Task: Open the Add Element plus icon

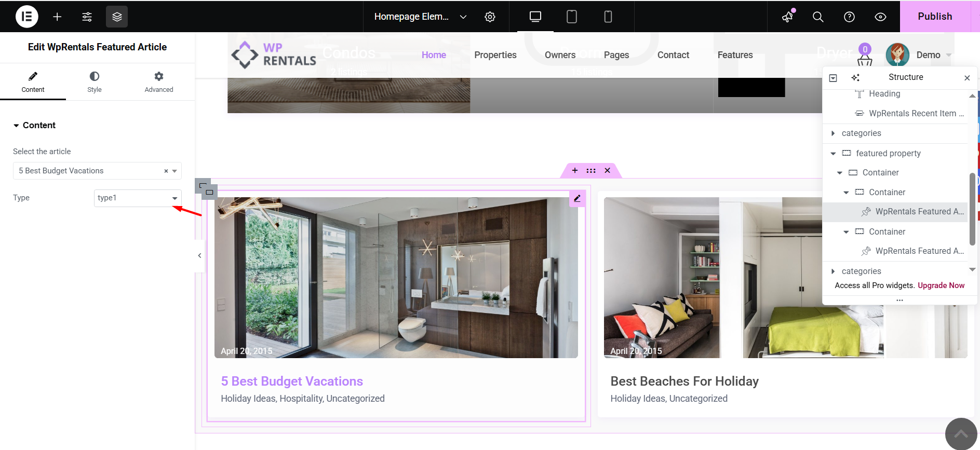Action: [57, 17]
